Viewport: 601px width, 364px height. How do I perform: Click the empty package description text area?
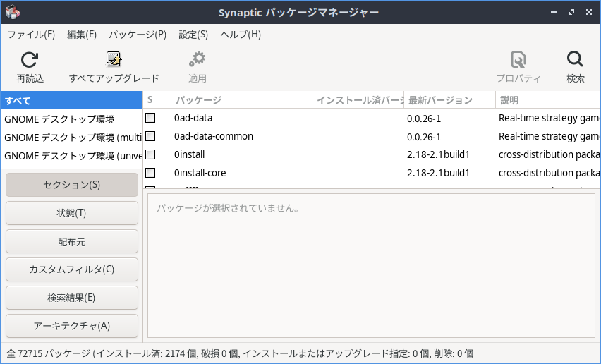pyautogui.click(x=371, y=268)
